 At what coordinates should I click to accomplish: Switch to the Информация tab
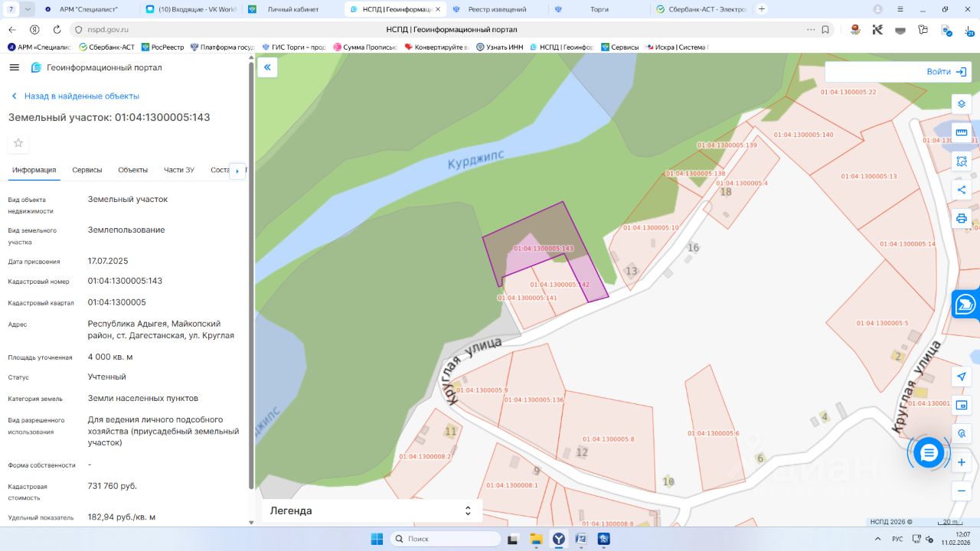tap(34, 170)
